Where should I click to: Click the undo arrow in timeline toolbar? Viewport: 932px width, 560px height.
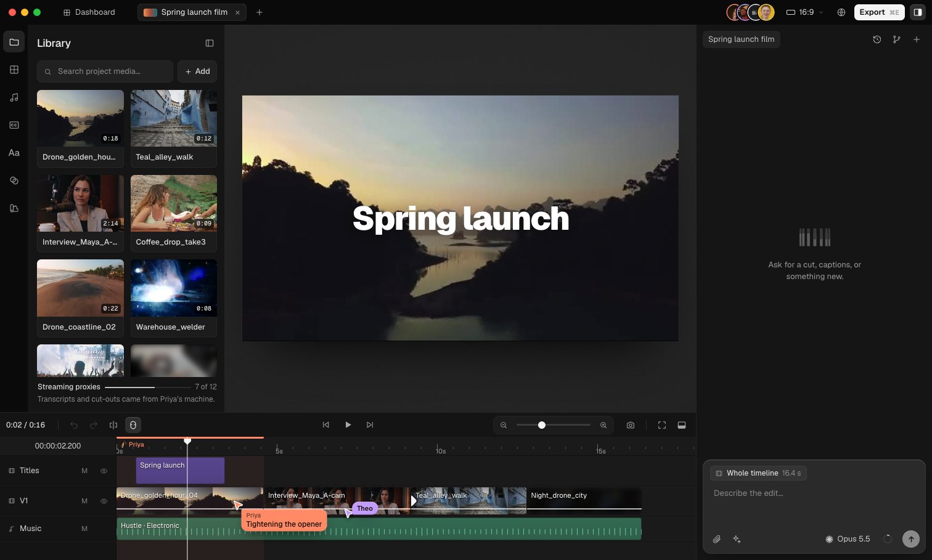[74, 425]
